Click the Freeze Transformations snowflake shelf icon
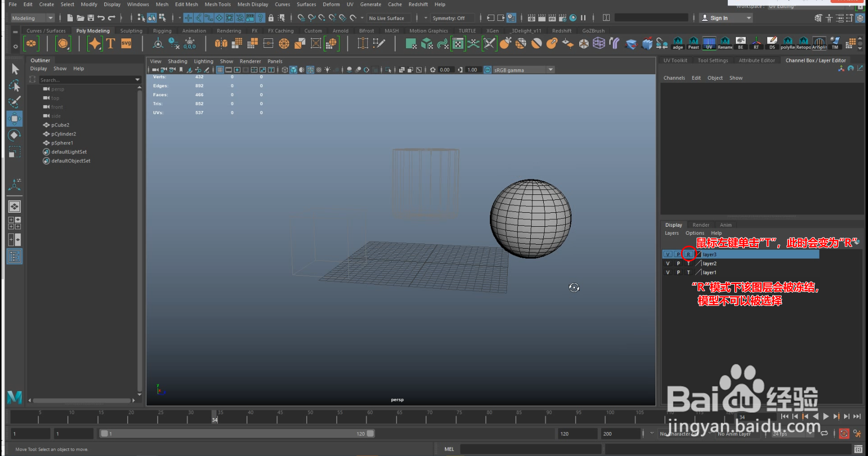The height and width of the screenshot is (456, 868). (x=190, y=43)
